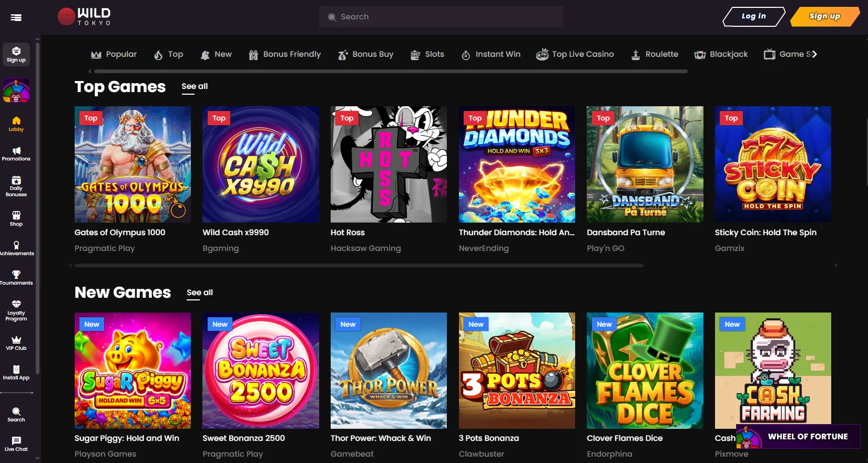Screen dimensions: 868x463
Task: Click the Endorphina provider label
Action: (x=609, y=454)
